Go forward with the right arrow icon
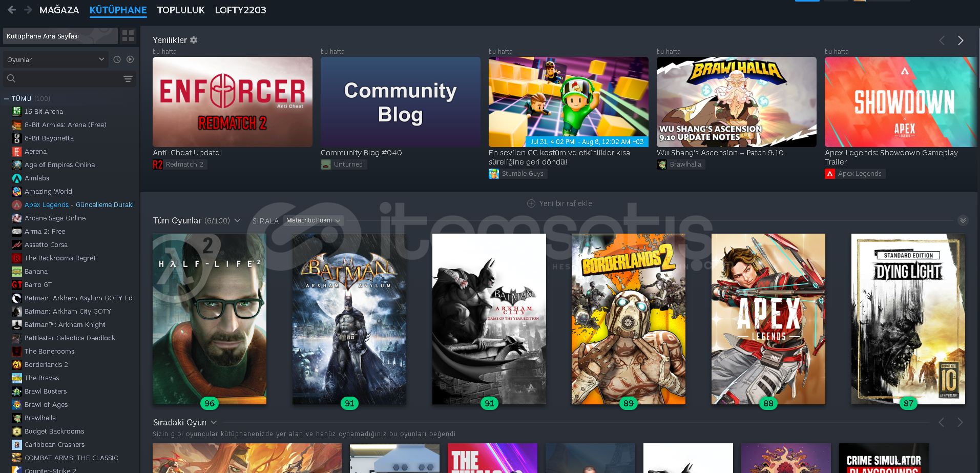 pos(28,10)
